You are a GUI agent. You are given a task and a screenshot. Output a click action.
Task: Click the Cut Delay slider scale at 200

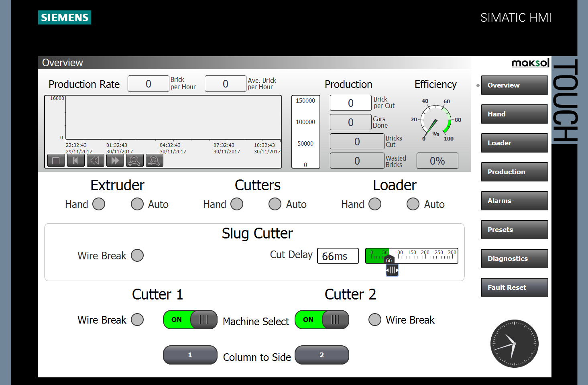pyautogui.click(x=425, y=253)
